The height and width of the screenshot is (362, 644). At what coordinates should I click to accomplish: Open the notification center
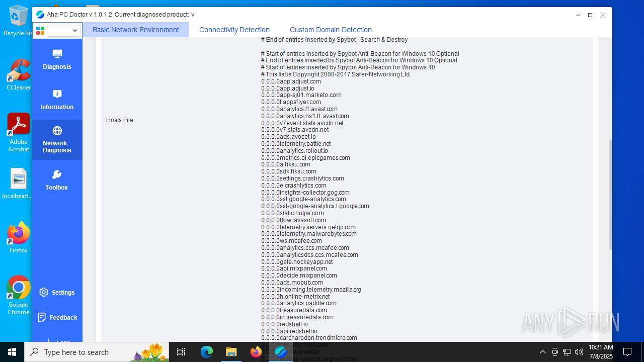pos(627,352)
